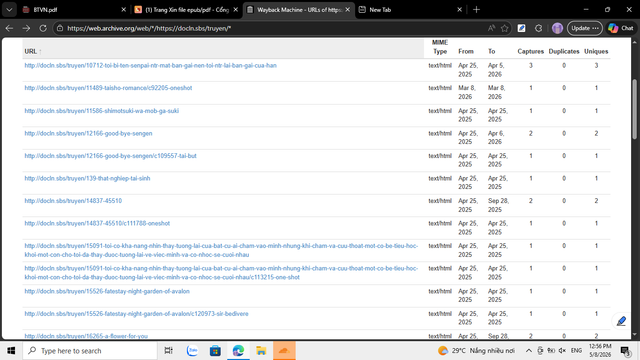The width and height of the screenshot is (640, 360).
Task: Open Copilot Chat
Action: 621,28
